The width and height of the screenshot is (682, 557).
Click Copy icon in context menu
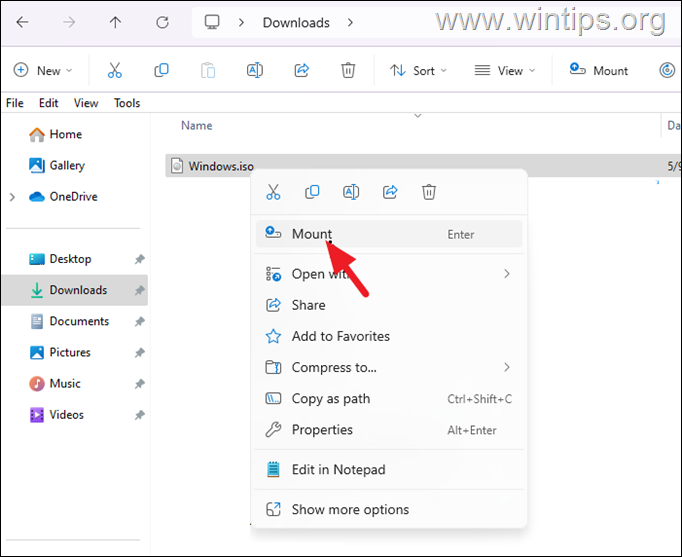(312, 192)
